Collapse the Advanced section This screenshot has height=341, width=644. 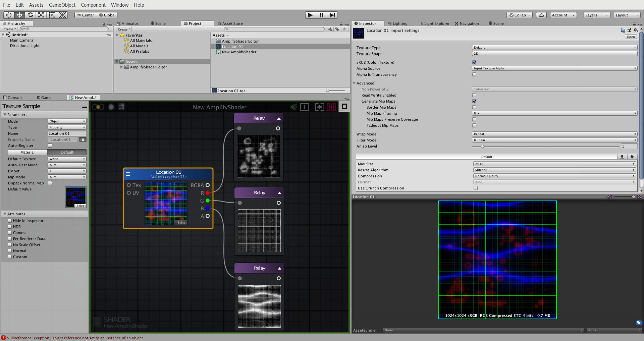pyautogui.click(x=354, y=83)
